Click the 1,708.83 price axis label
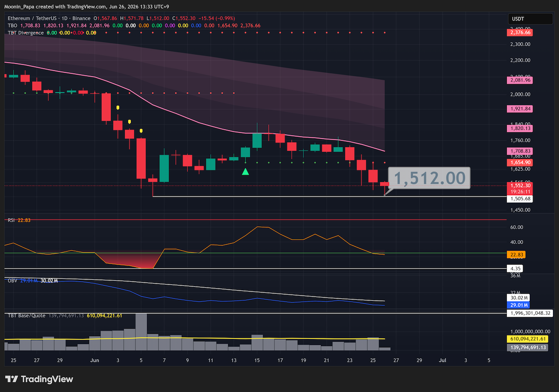This screenshot has height=392, width=559. [521, 151]
